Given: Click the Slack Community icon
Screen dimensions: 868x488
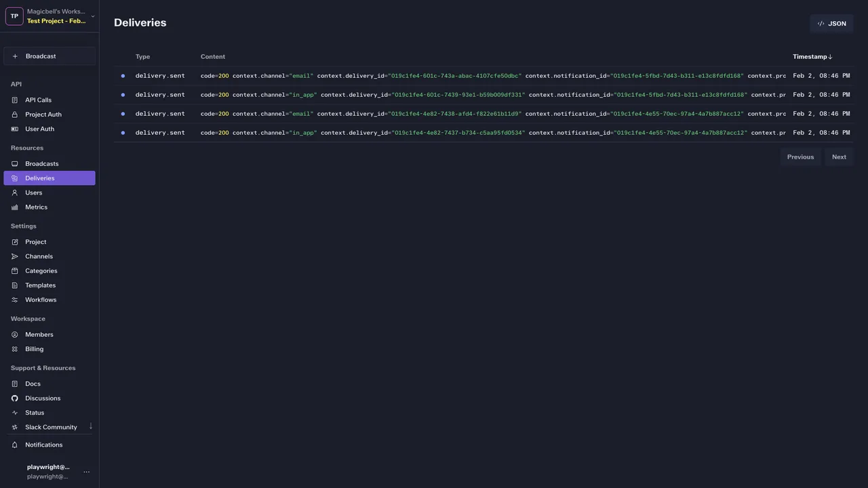Looking at the screenshot, I should coord(15,428).
